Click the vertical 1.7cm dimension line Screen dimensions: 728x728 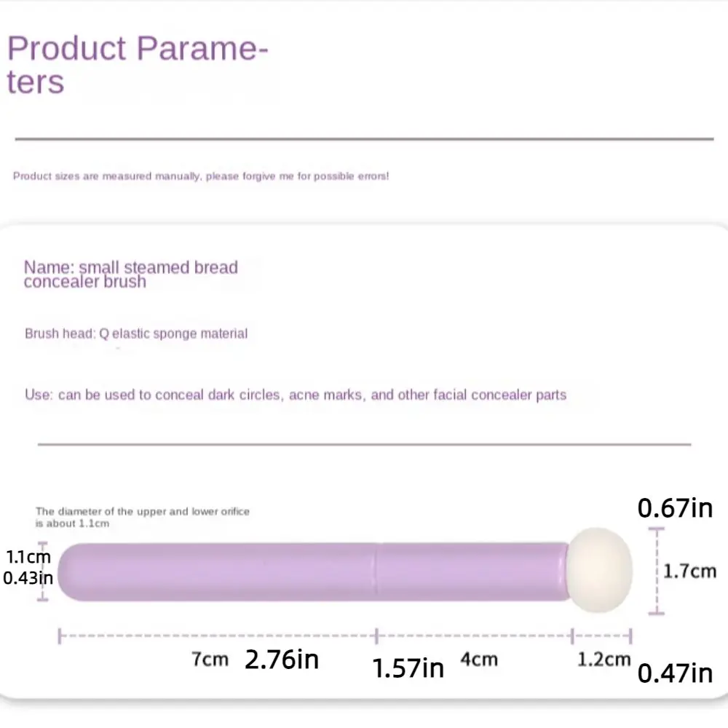tap(656, 571)
